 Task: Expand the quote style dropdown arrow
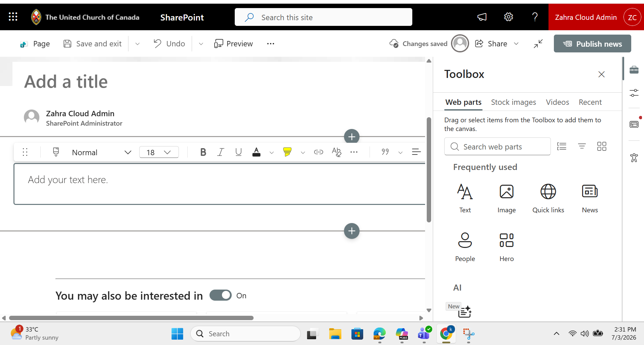click(x=400, y=153)
